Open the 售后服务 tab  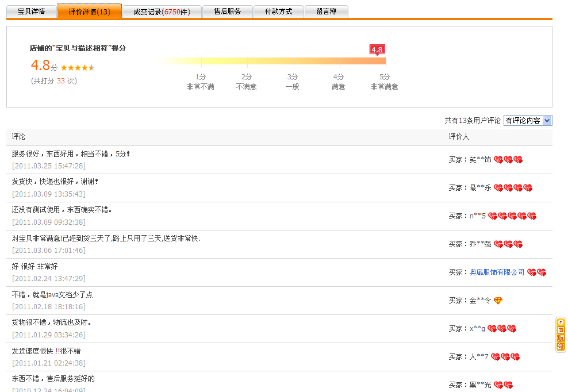228,11
